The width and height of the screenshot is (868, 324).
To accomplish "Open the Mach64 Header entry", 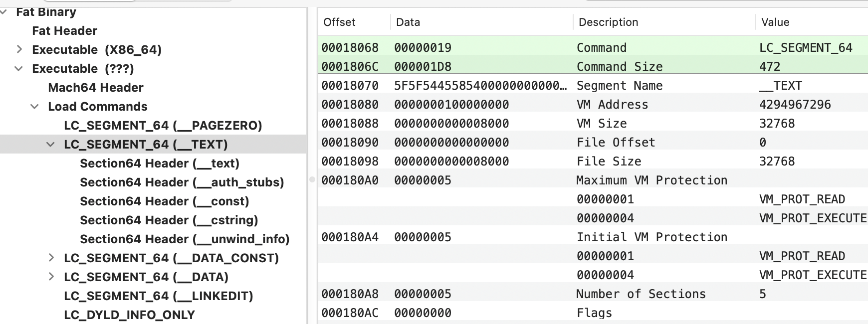I will click(x=95, y=88).
